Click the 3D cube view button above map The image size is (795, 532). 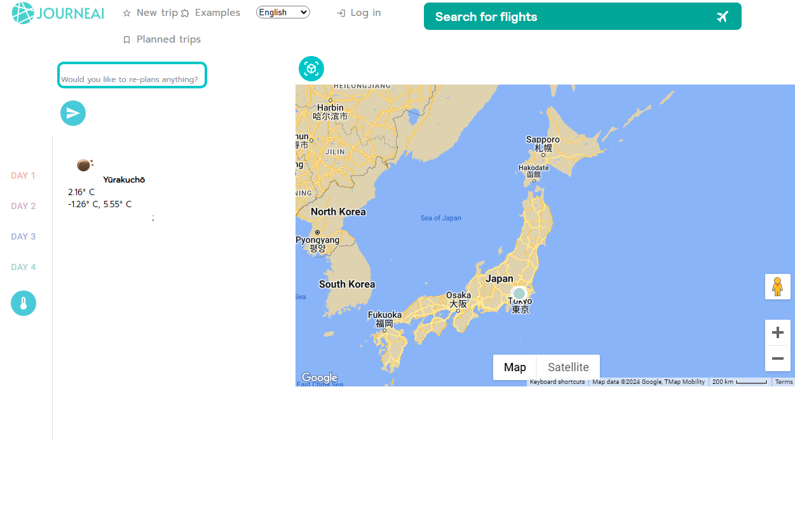311,69
